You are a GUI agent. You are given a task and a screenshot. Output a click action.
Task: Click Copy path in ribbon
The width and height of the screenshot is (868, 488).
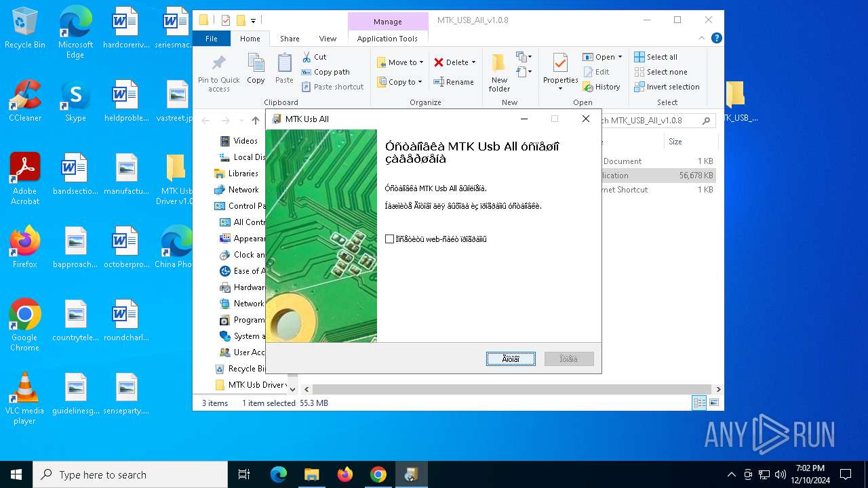pos(325,72)
